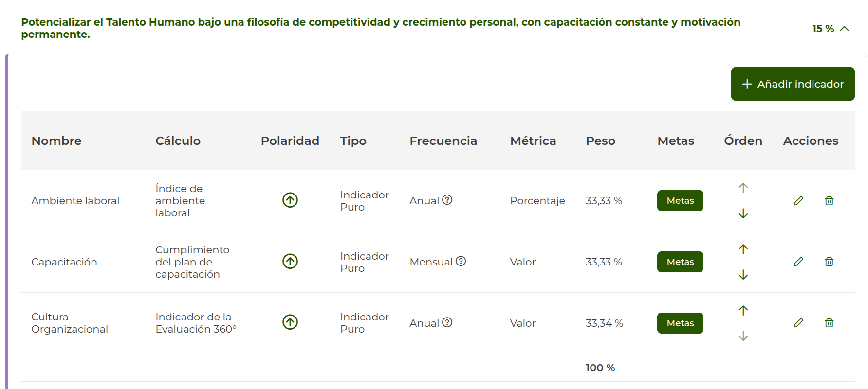The width and height of the screenshot is (868, 389).
Task: Click the Mensual help icon for Capacitación
Action: 460,261
